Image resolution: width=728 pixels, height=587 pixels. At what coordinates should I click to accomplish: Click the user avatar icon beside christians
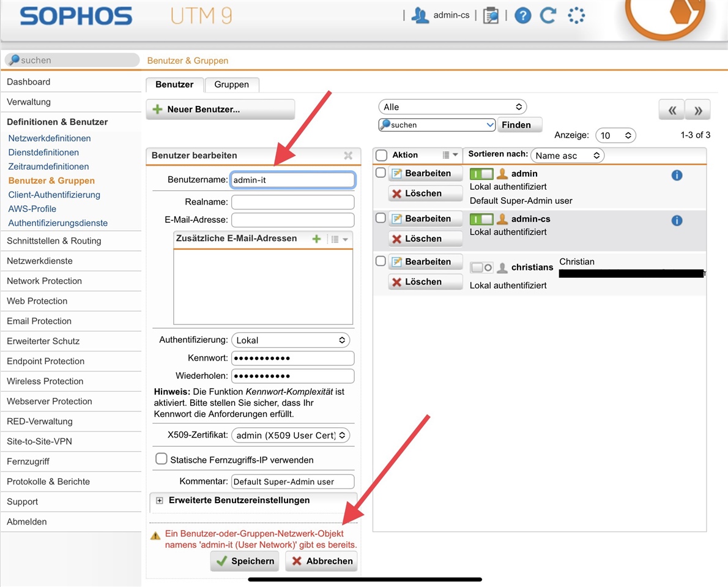502,267
